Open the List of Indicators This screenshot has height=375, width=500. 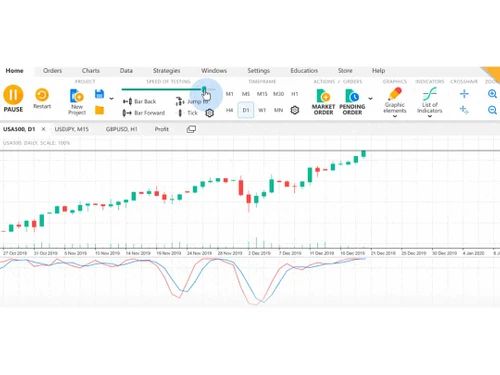click(x=430, y=100)
